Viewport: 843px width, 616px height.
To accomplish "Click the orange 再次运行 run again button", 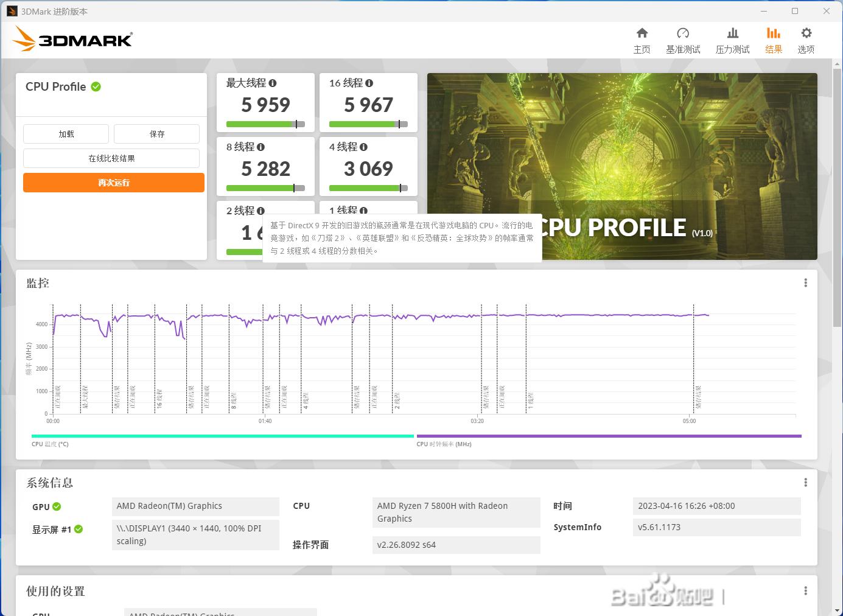I will [x=114, y=183].
